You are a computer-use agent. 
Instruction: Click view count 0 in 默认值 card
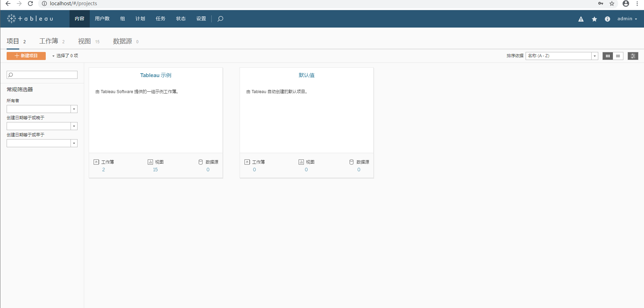tap(306, 170)
